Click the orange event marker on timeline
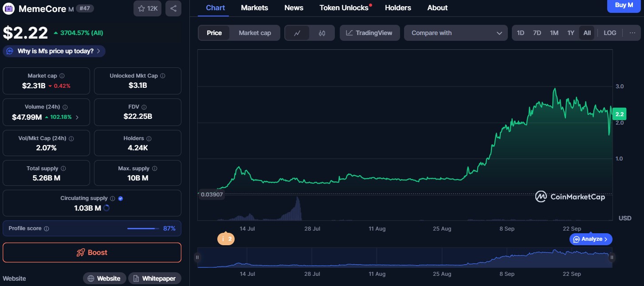 pyautogui.click(x=226, y=239)
